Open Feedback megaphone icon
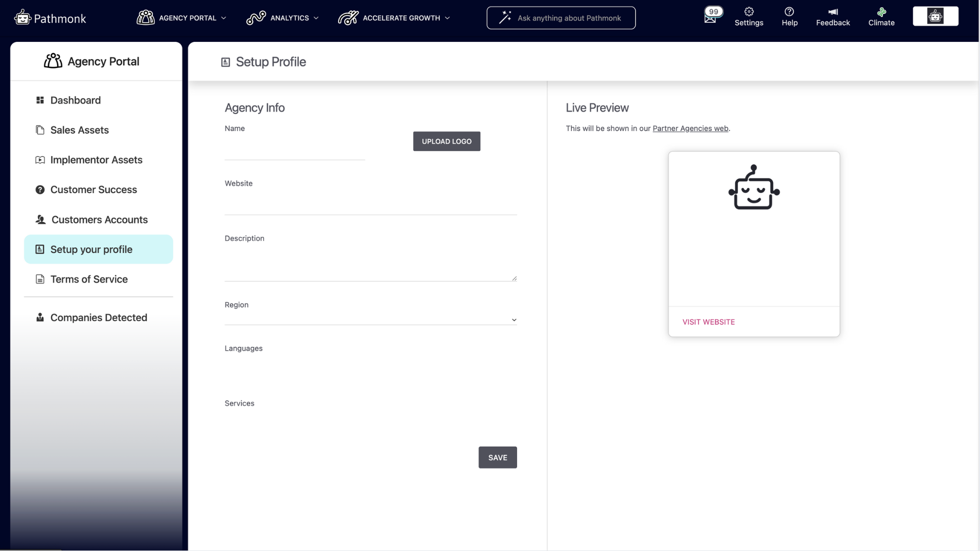Image resolution: width=980 pixels, height=551 pixels. (833, 12)
